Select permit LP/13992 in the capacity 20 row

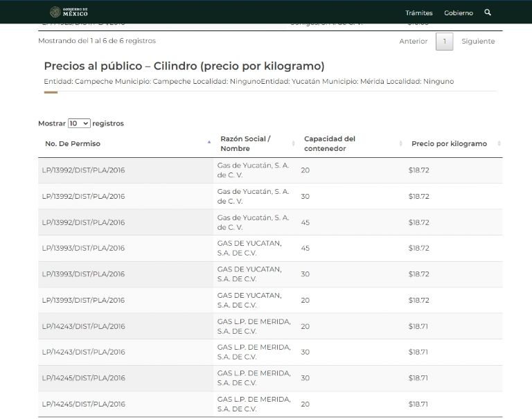pyautogui.click(x=83, y=170)
